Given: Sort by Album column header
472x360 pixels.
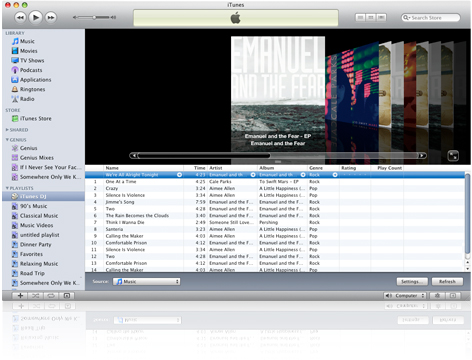Looking at the screenshot, I should tap(282, 168).
